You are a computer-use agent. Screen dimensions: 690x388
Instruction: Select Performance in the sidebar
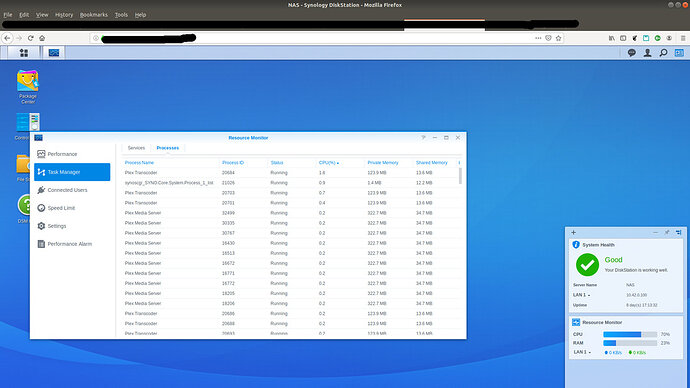[x=72, y=154]
